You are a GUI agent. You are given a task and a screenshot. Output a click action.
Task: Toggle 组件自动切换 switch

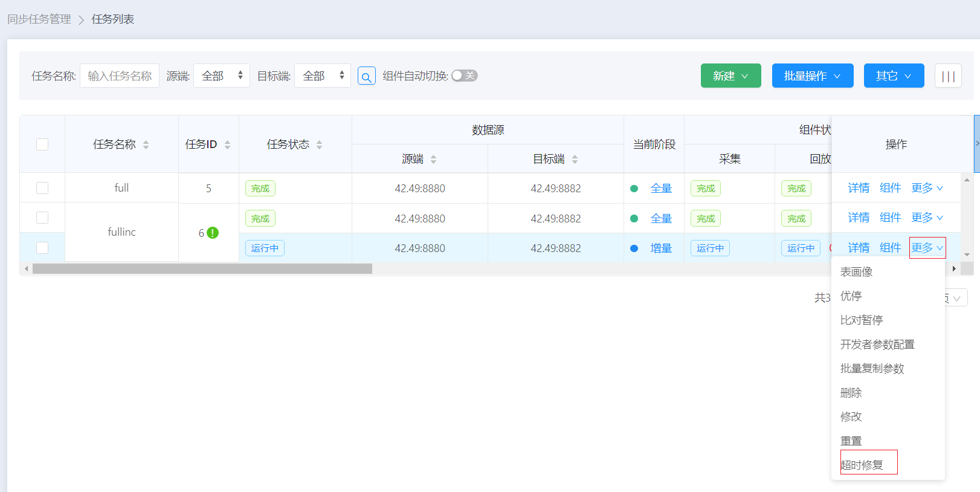tap(464, 76)
